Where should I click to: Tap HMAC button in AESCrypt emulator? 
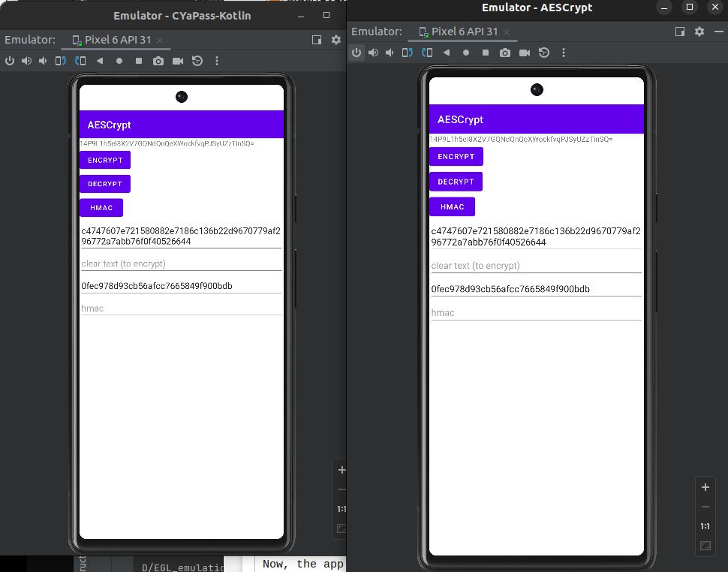[453, 206]
